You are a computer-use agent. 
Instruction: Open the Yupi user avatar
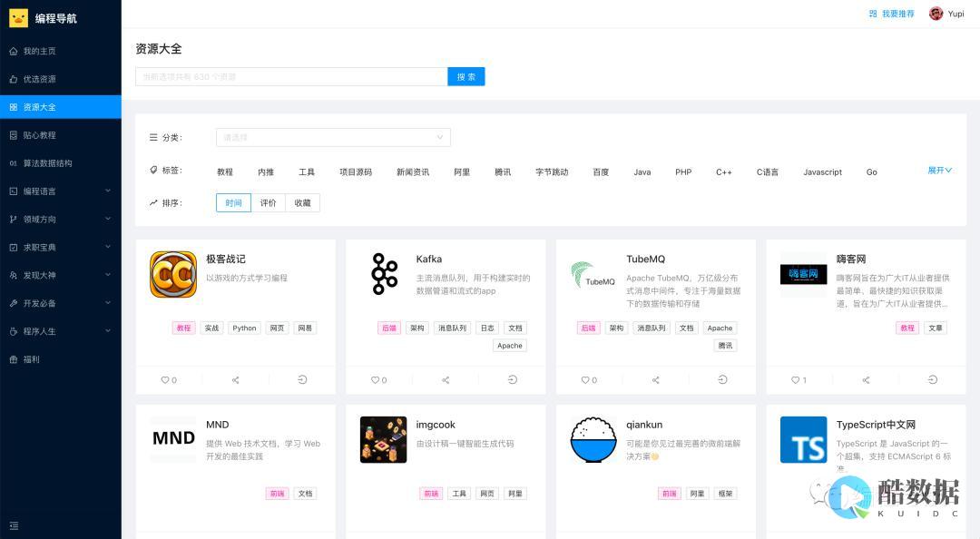point(936,14)
